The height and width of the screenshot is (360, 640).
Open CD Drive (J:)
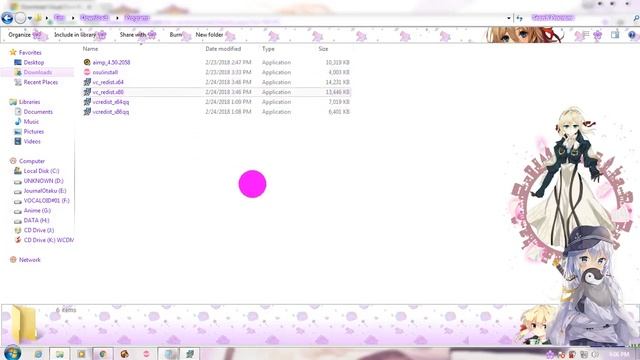[39, 230]
